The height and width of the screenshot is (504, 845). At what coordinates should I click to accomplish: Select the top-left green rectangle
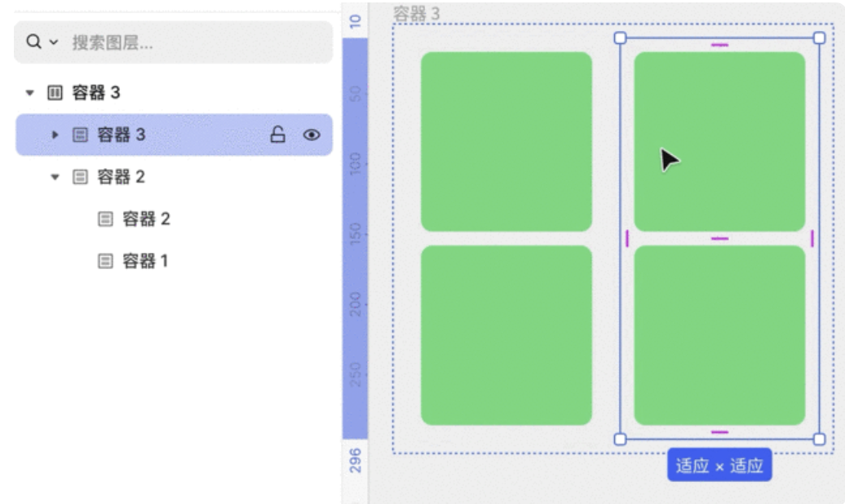[506, 141]
